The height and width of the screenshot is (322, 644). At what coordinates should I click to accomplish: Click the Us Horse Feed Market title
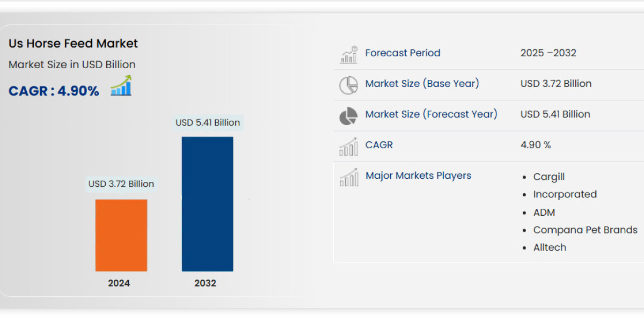(73, 43)
